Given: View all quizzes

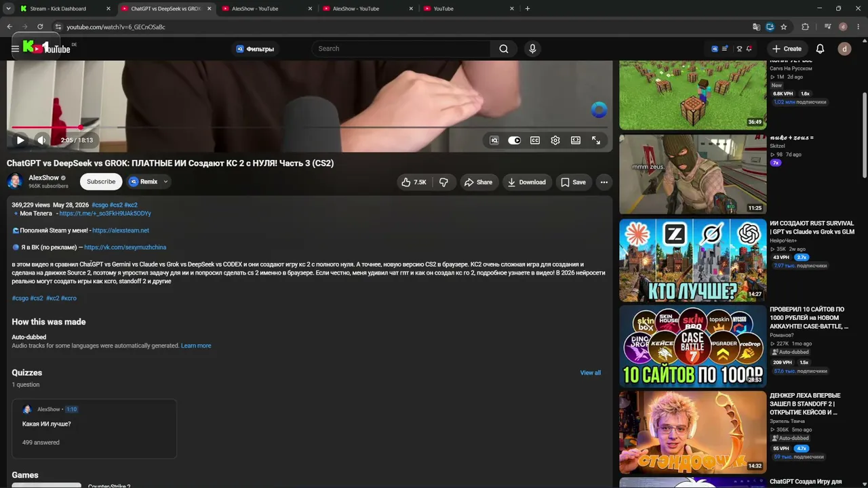Looking at the screenshot, I should click(x=591, y=373).
